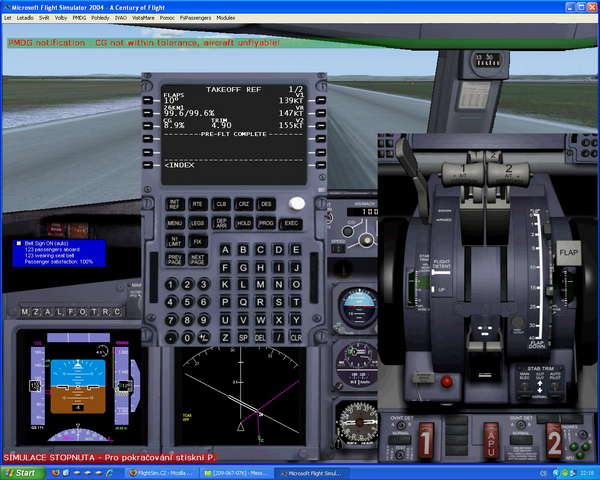Screen dimensions: 600x480
Task: Click the letter M key on FMC
Action: tap(260, 284)
